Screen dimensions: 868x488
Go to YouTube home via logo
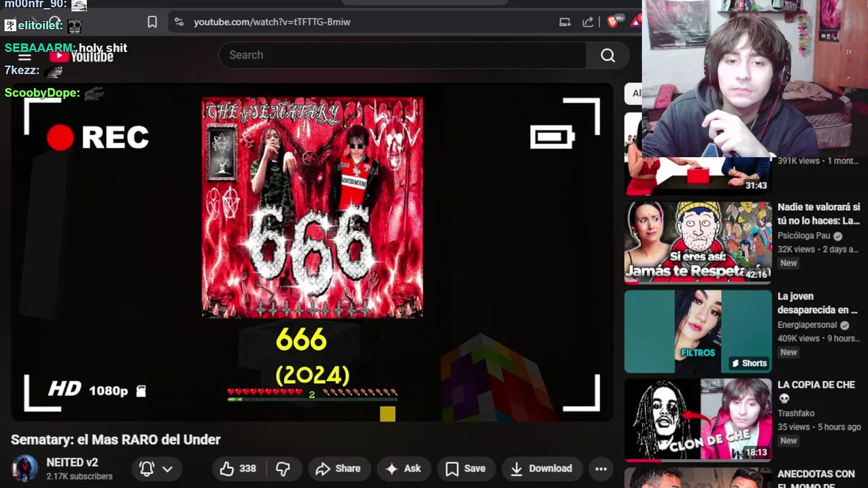pyautogui.click(x=82, y=56)
